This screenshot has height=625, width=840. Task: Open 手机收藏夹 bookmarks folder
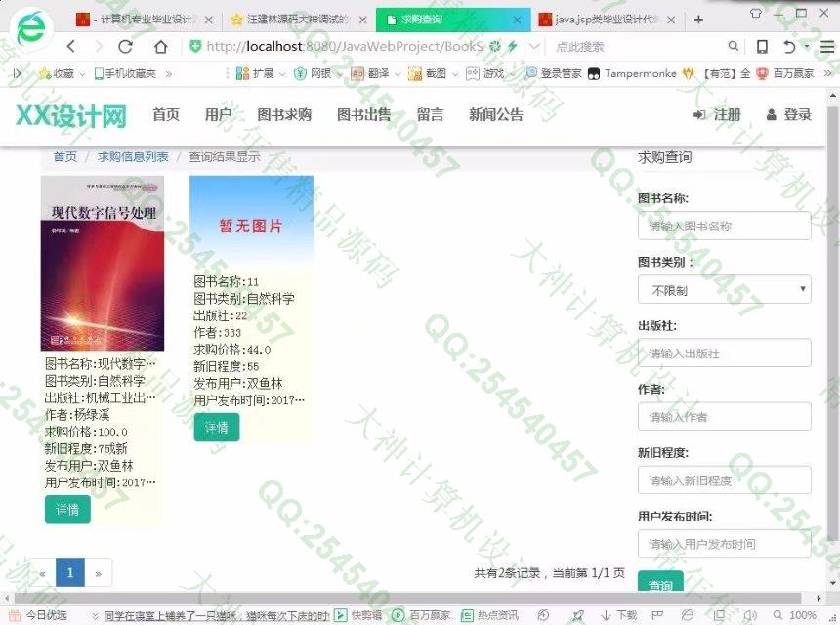[125, 73]
